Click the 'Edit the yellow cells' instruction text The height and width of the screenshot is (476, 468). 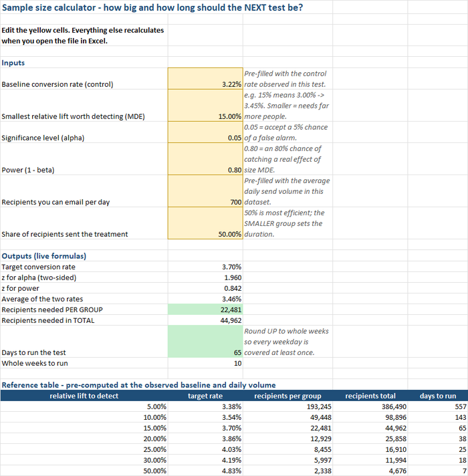(x=82, y=35)
